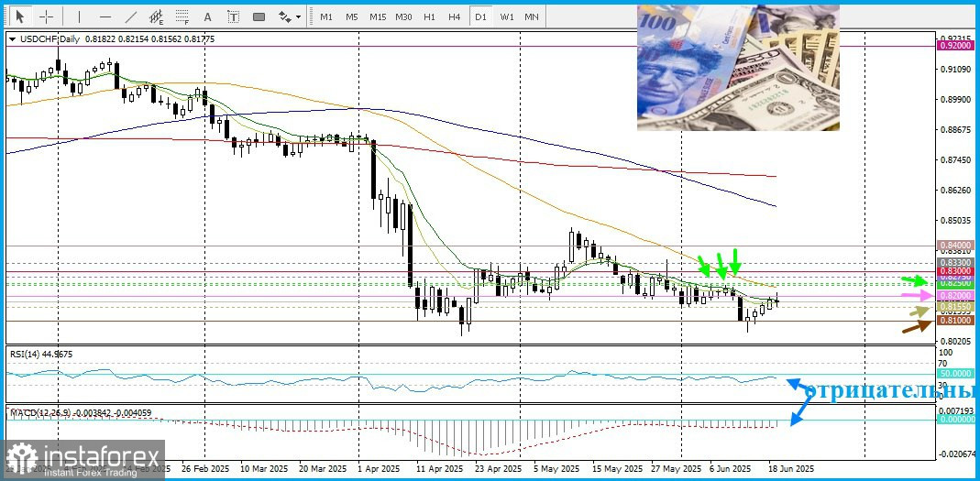Choose the rectangle shape tool
Image resolution: width=980 pixels, height=481 pixels.
[259, 16]
